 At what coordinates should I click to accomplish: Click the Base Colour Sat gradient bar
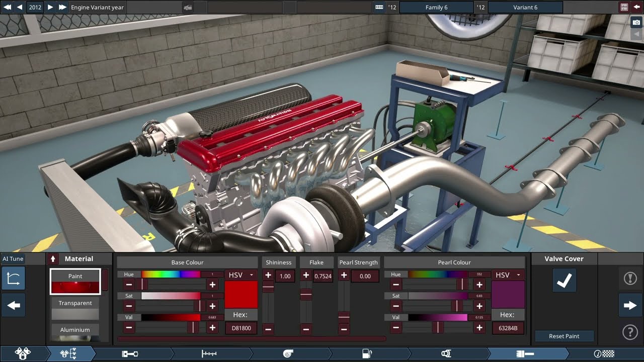click(x=171, y=296)
